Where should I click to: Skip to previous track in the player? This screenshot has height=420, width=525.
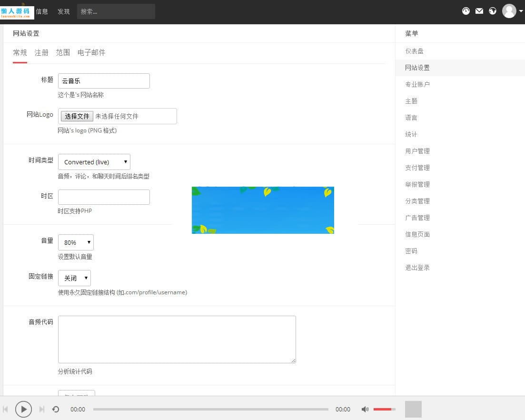click(6, 409)
